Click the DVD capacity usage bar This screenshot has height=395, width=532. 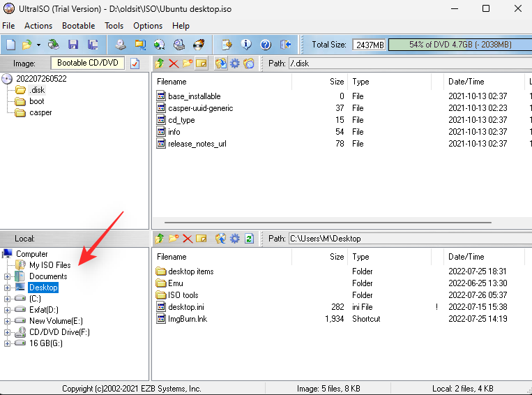[460, 45]
